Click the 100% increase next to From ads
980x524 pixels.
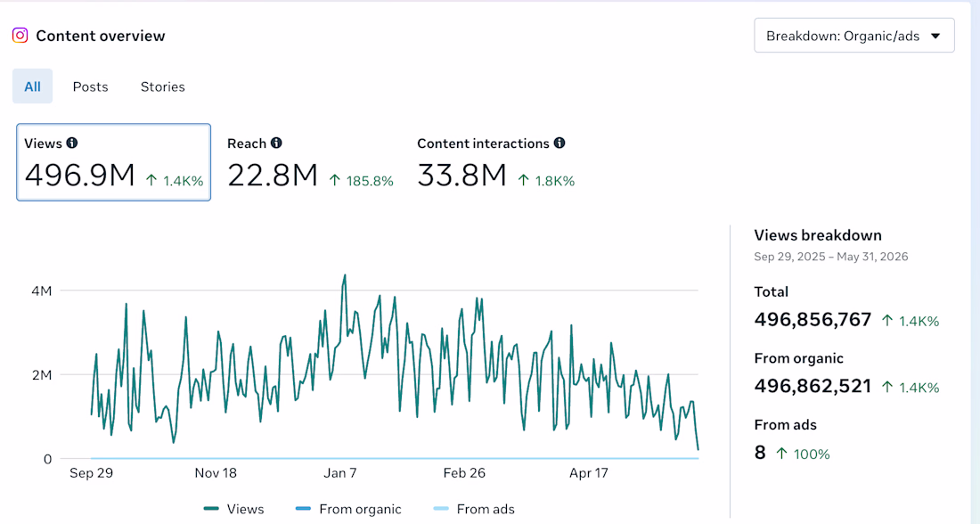point(803,454)
